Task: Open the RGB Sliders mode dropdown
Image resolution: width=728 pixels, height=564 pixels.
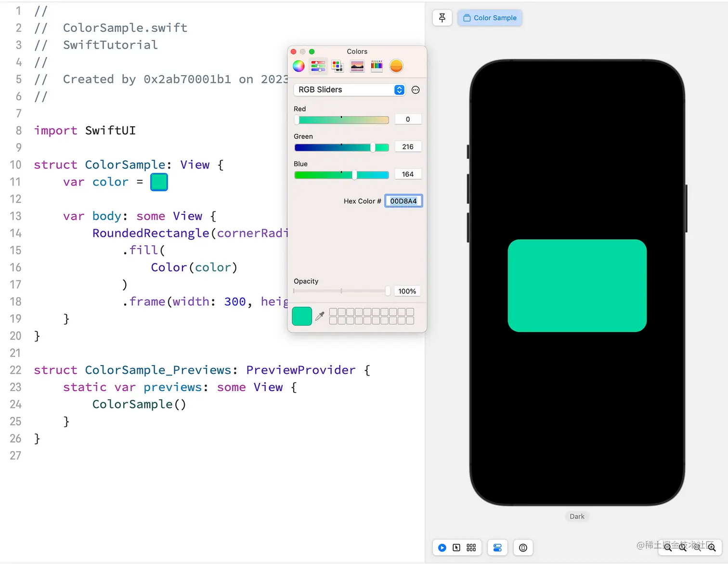Action: tap(349, 90)
